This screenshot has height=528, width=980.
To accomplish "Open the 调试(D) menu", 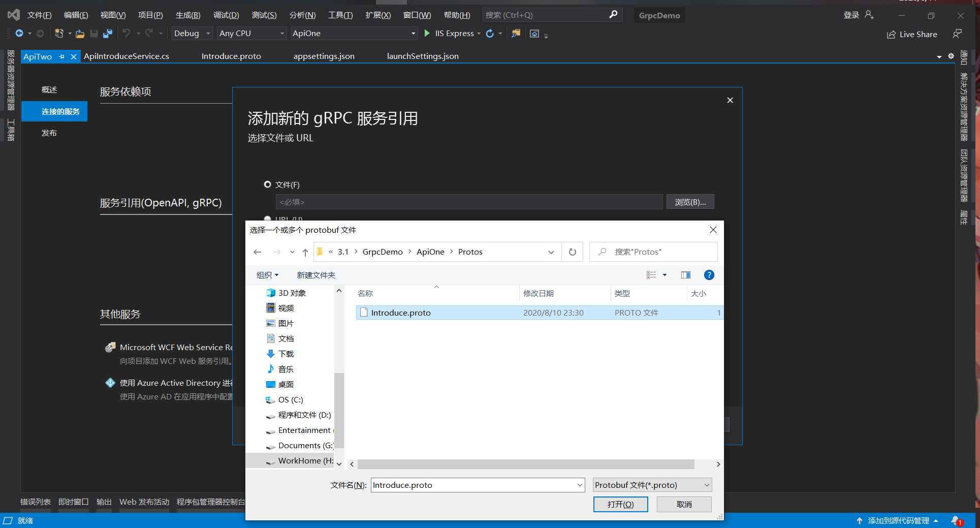I will point(226,15).
